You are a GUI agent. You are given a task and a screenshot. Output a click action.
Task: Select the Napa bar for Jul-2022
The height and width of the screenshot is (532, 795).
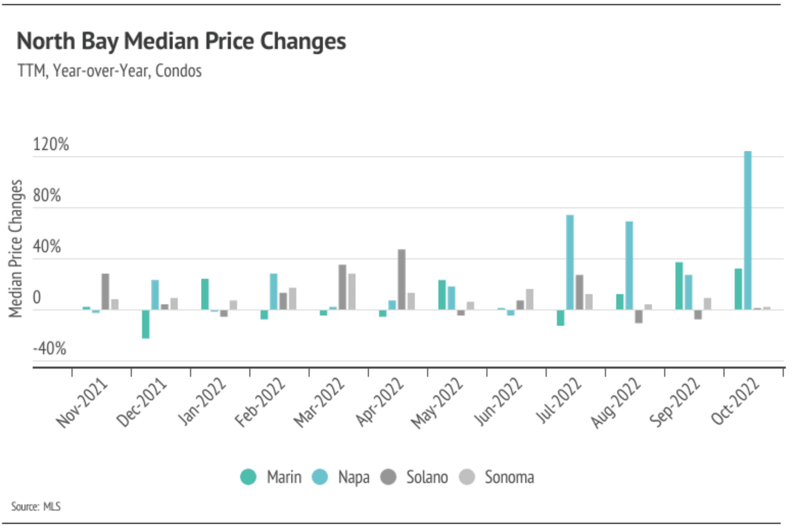[x=570, y=262]
